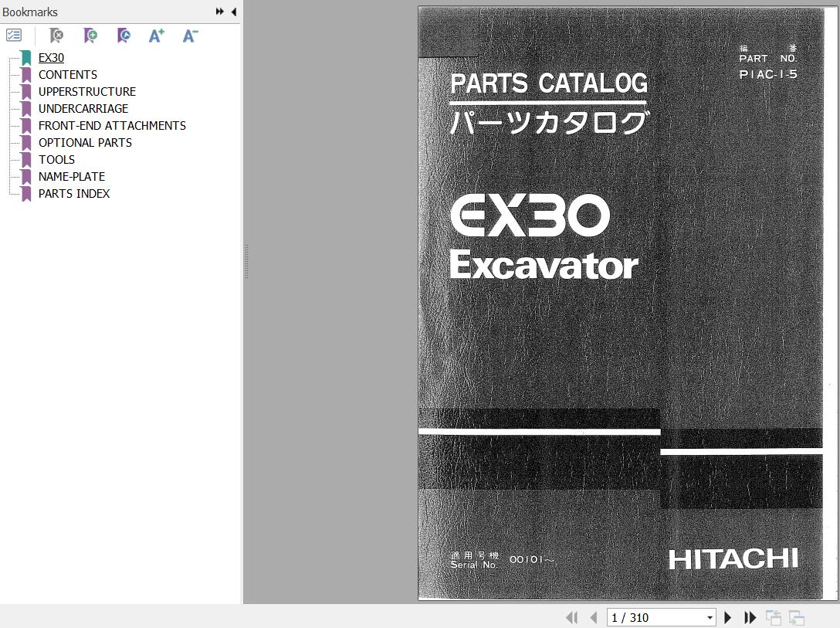The width and height of the screenshot is (840, 628).
Task: Open the FRONT-END ATTACHMENTS bookmark
Action: (x=112, y=126)
